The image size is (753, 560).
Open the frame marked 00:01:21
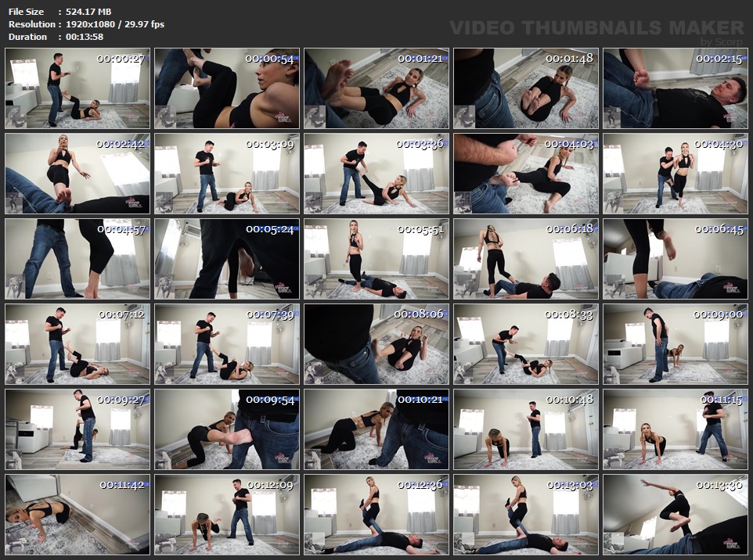(x=376, y=88)
